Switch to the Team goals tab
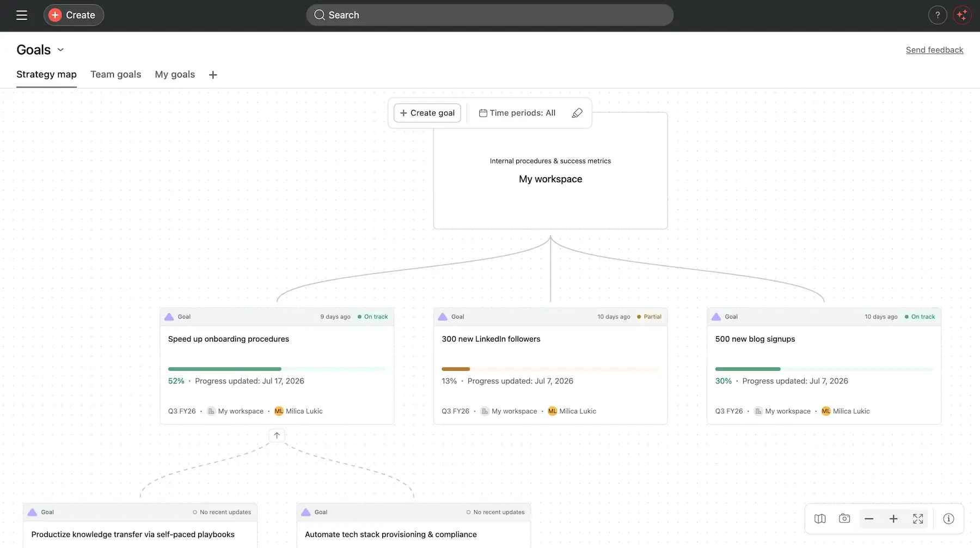This screenshot has width=980, height=548. pos(115,75)
